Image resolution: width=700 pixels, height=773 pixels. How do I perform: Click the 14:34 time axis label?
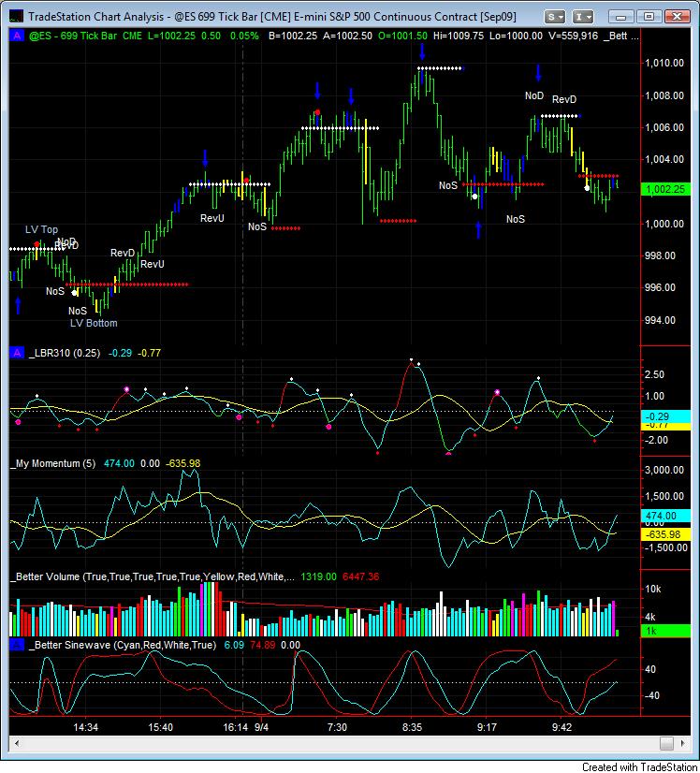coord(85,727)
